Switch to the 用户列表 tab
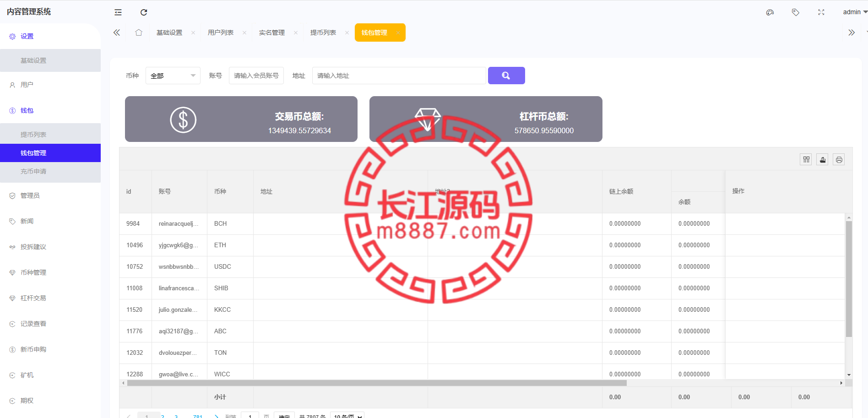Viewport: 868px width, 418px height. click(221, 33)
